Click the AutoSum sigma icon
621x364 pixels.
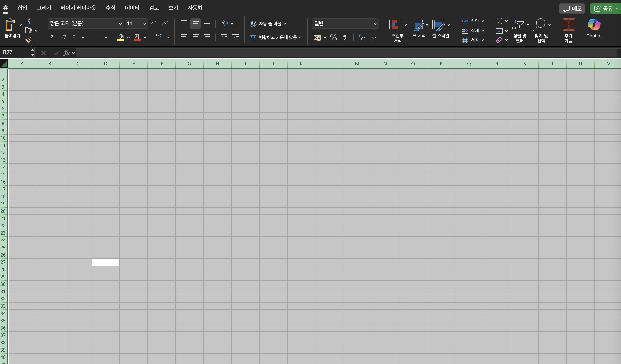point(499,21)
